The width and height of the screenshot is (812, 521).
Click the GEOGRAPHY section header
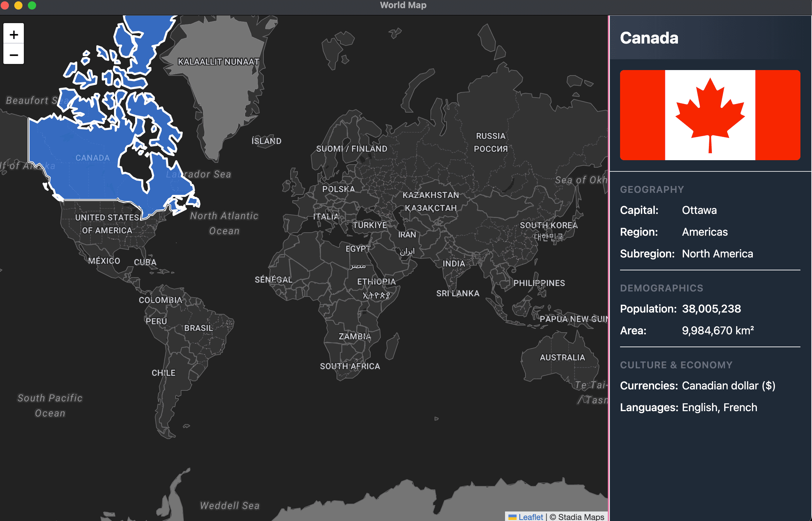(652, 189)
